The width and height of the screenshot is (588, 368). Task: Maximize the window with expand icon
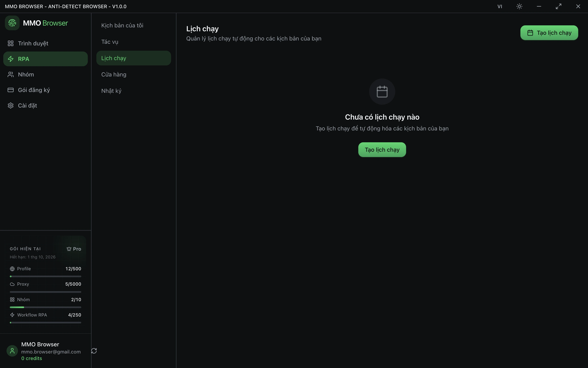(559, 7)
